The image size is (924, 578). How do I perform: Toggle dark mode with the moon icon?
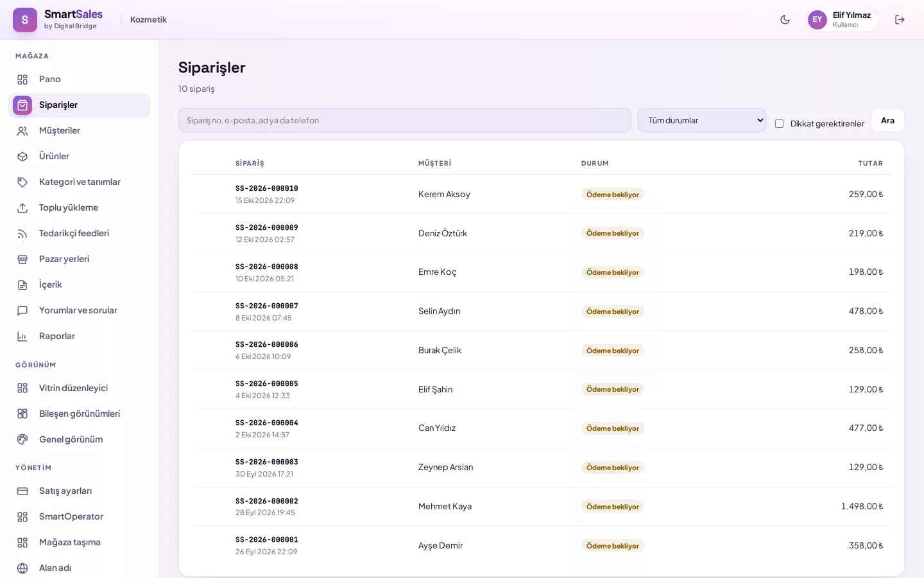(x=785, y=20)
